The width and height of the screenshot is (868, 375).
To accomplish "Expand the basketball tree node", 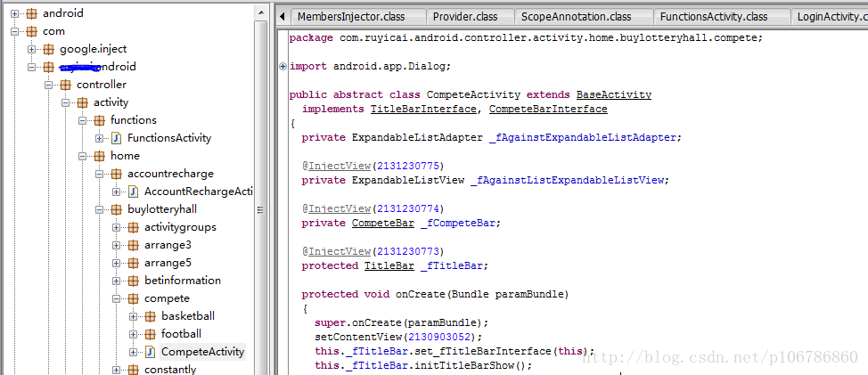I will point(134,316).
